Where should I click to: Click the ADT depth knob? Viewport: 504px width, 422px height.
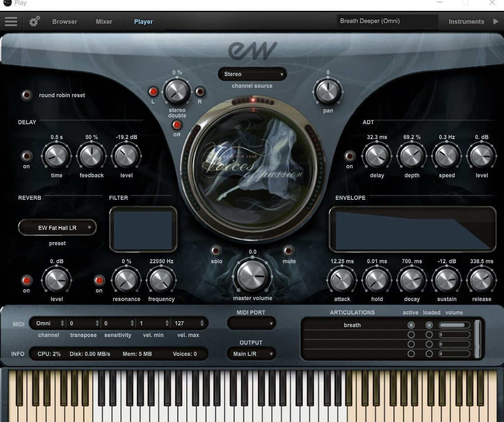point(412,157)
